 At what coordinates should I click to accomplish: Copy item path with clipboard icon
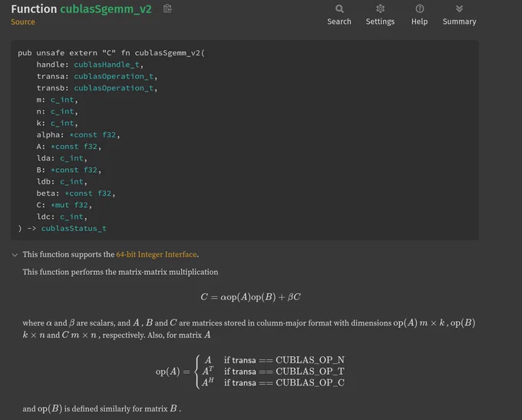[x=167, y=8]
